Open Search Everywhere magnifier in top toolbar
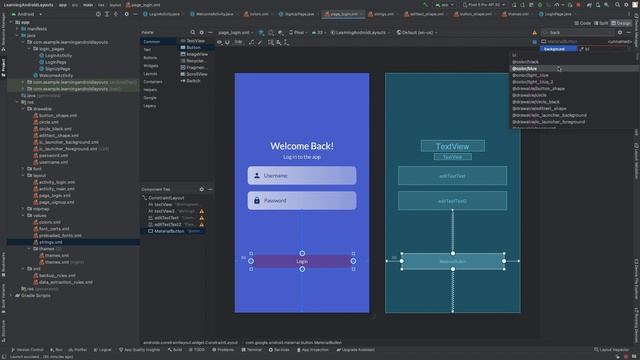This screenshot has width=640, height=360. (617, 5)
